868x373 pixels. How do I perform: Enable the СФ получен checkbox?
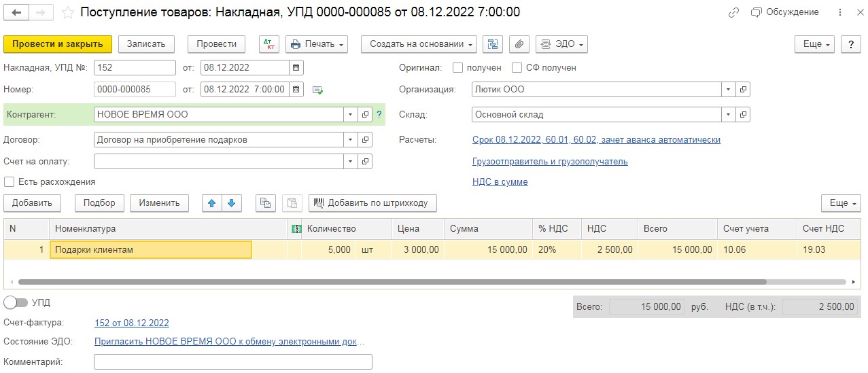[517, 68]
